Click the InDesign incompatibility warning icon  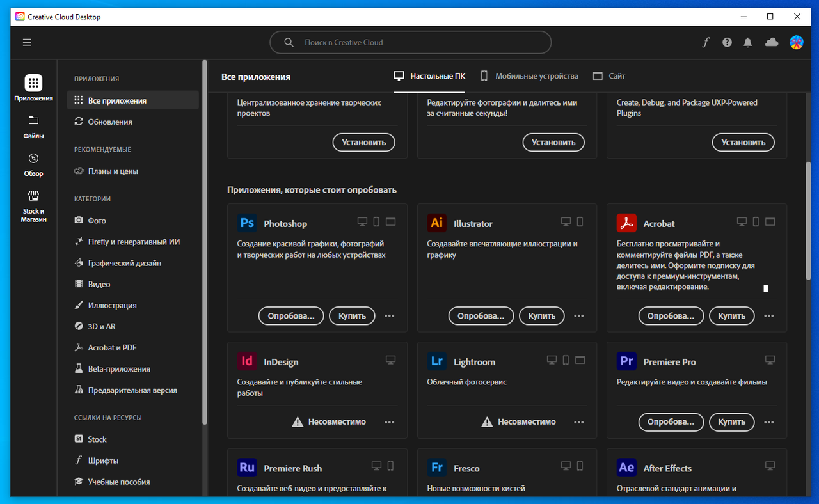point(298,422)
